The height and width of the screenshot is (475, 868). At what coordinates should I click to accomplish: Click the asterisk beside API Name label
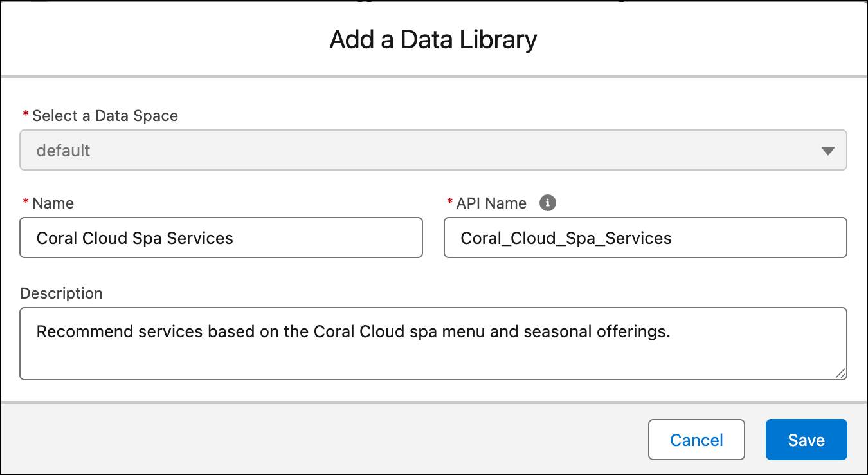(x=449, y=203)
